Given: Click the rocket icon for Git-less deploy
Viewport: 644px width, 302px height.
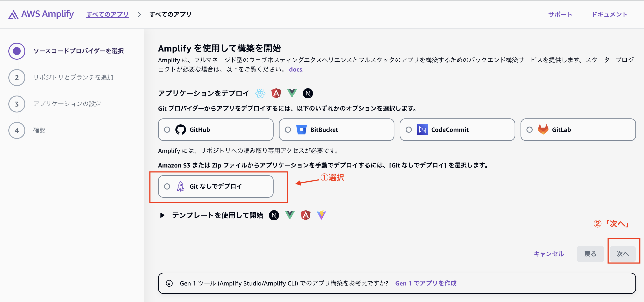Looking at the screenshot, I should (180, 186).
